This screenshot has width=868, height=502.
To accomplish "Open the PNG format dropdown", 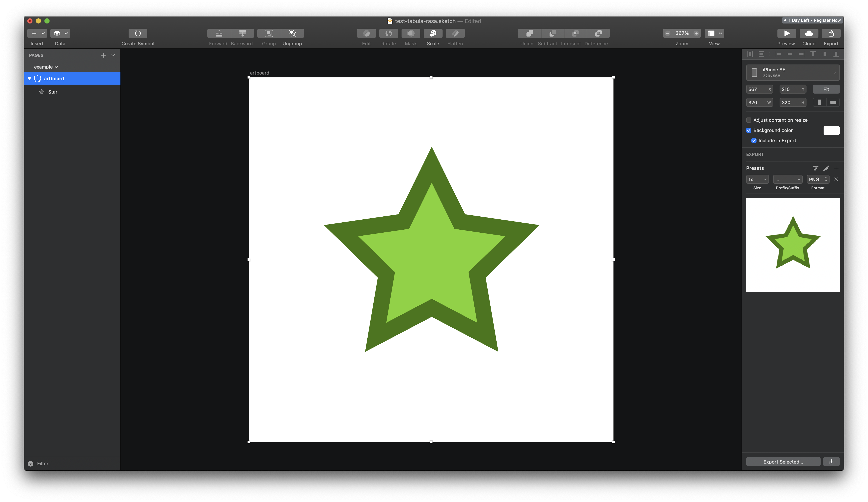I will tap(818, 179).
